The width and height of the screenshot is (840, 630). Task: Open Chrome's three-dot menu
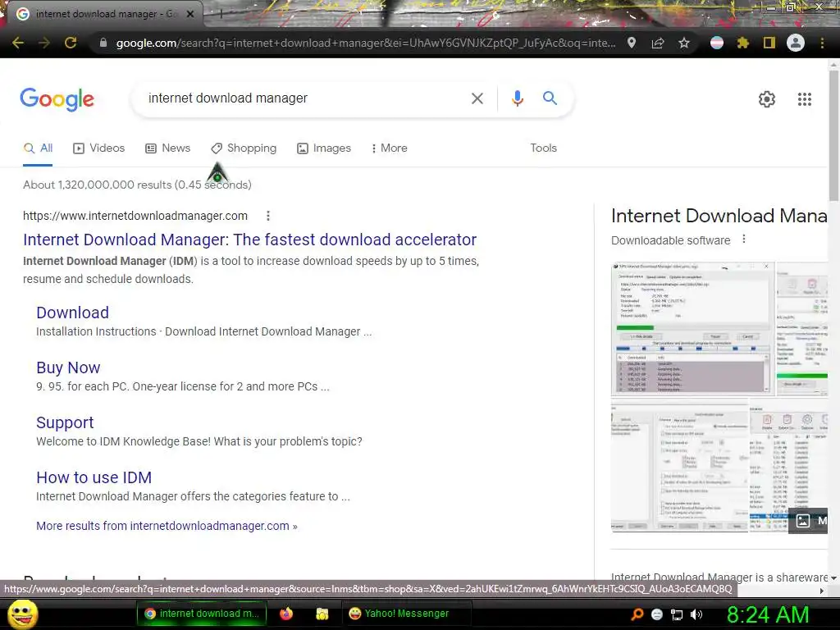(x=822, y=43)
